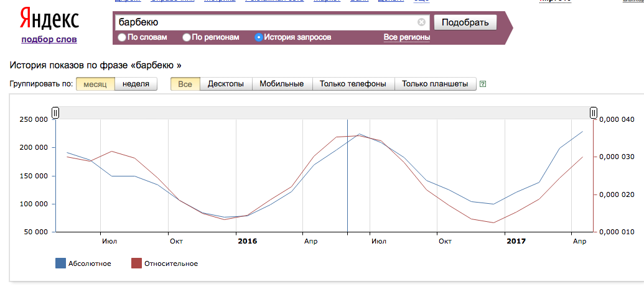Select the По регионам radio button
Screen dimensions: 644x297
pyautogui.click(x=187, y=38)
